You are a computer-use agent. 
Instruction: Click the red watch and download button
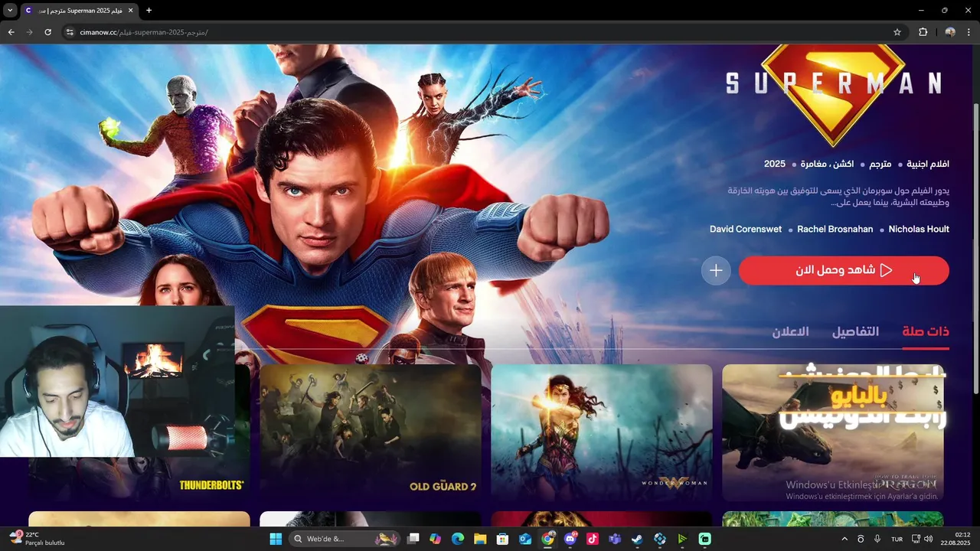click(844, 270)
